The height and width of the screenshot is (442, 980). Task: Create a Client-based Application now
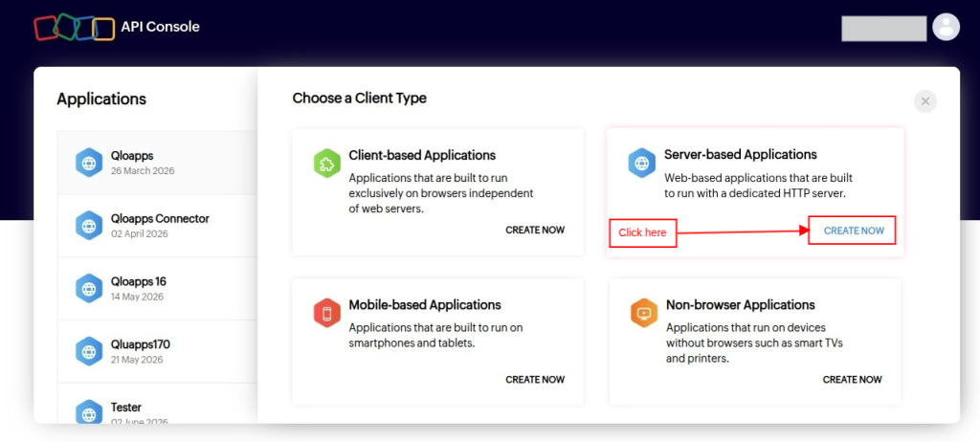point(535,230)
